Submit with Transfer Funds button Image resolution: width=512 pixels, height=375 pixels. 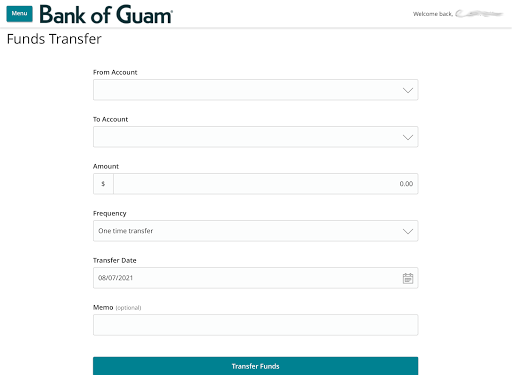coord(255,366)
